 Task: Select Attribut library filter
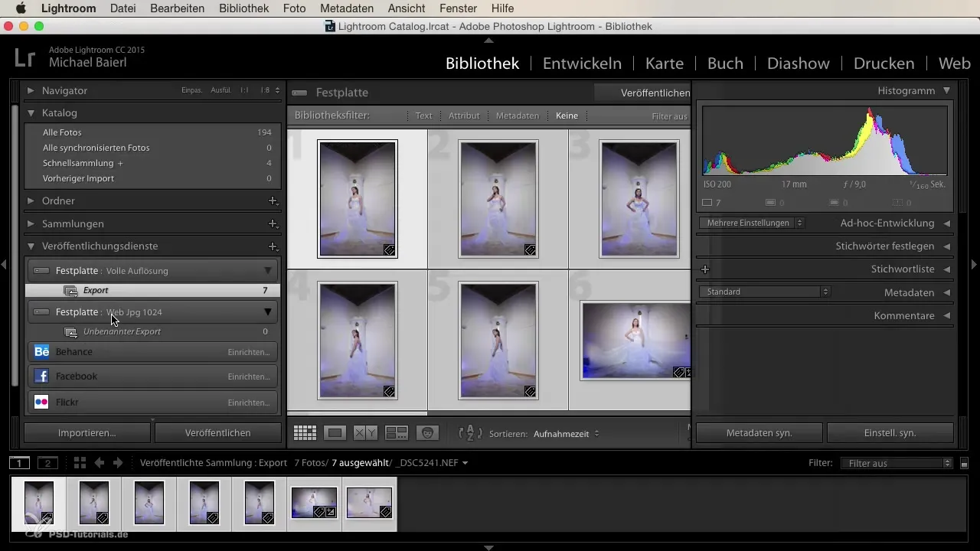[464, 116]
